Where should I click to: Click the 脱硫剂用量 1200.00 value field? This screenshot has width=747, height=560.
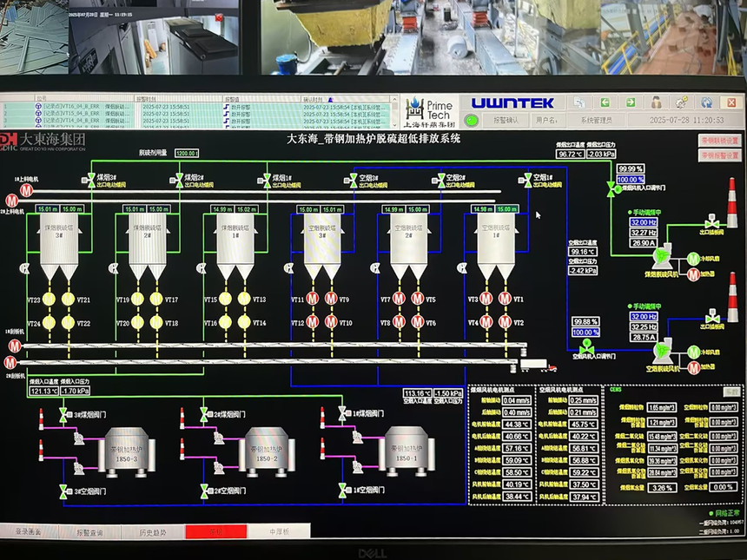(187, 154)
